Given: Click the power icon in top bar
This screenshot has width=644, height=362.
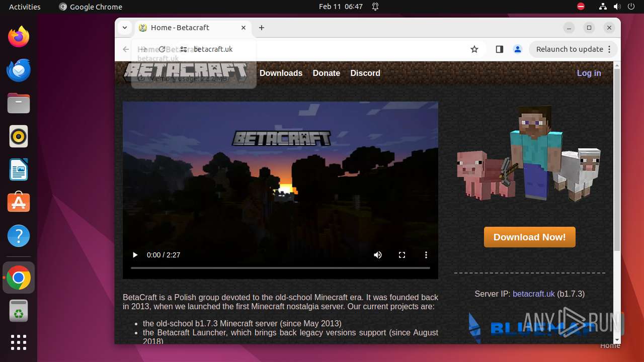Looking at the screenshot, I should 631,7.
